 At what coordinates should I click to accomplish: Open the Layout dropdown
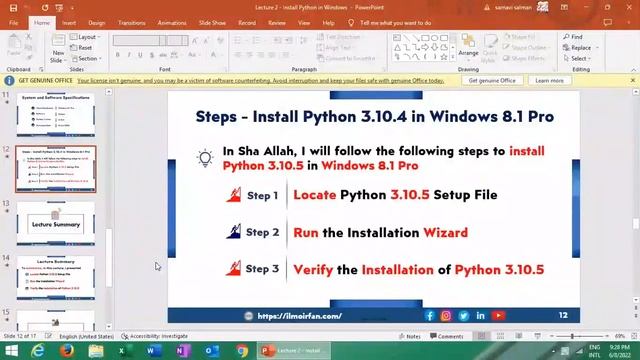pos(85,37)
